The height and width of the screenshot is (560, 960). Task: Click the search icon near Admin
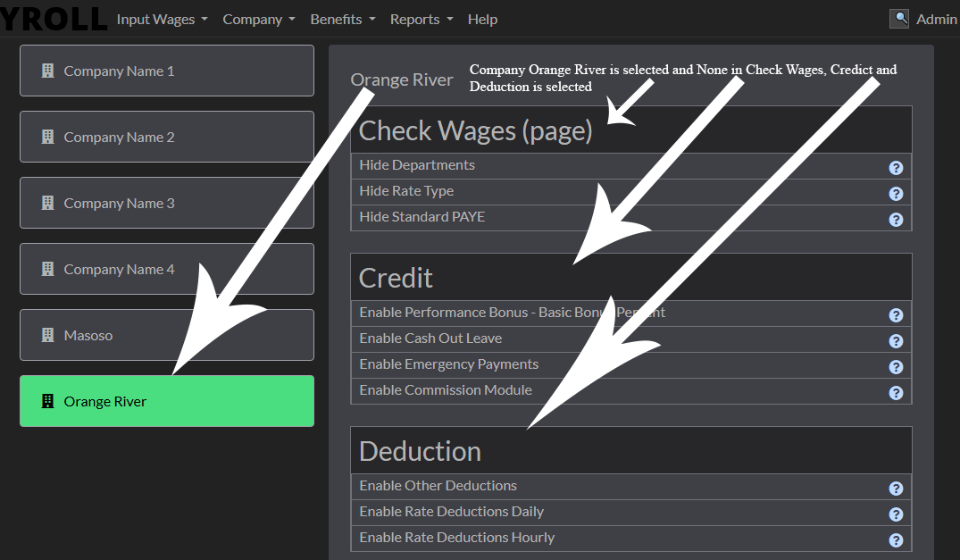click(899, 19)
